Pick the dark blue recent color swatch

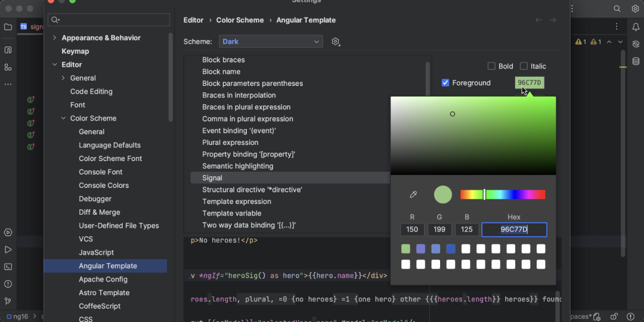pyautogui.click(x=451, y=249)
